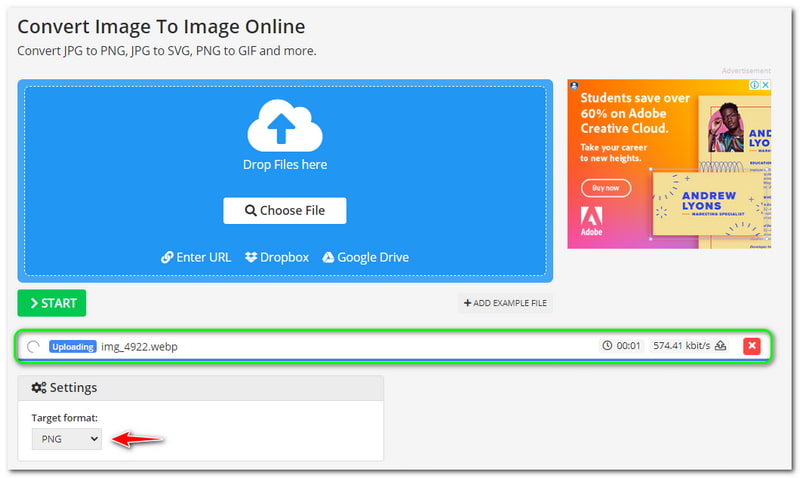Click the cloud upload icon

tap(284, 125)
